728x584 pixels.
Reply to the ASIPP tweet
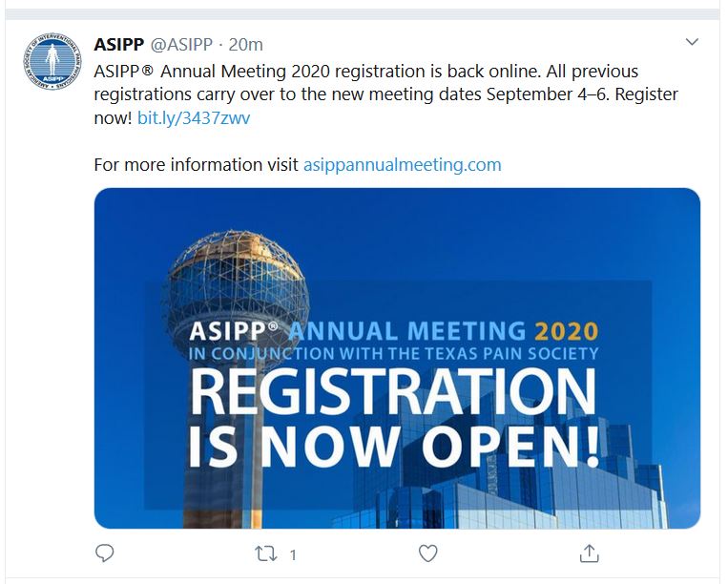(106, 553)
